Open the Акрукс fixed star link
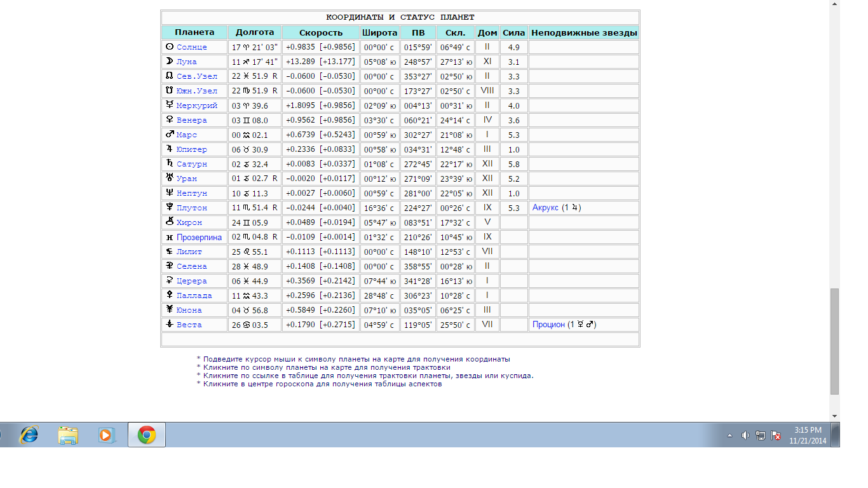The image size is (868, 488). (545, 208)
